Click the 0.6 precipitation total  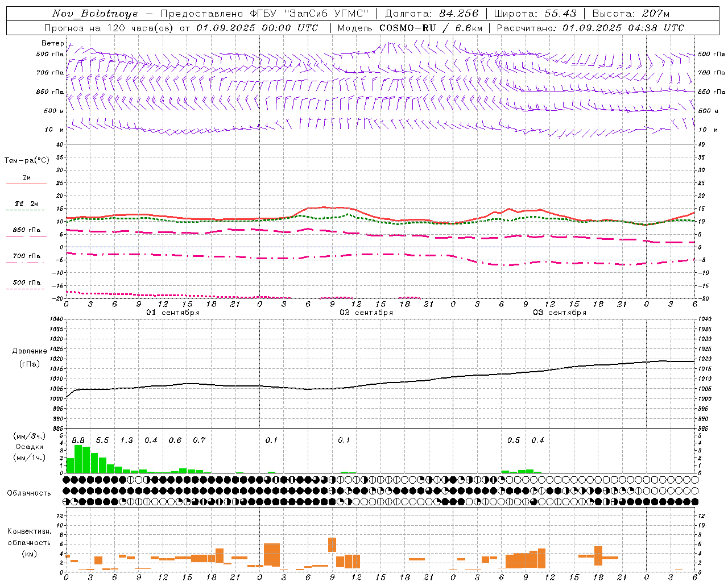[175, 440]
